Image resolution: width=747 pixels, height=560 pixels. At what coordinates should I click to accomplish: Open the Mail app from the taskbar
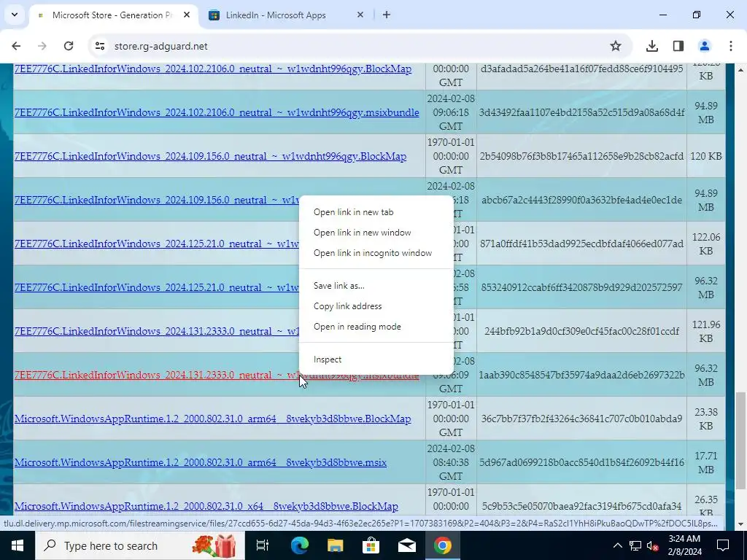[x=407, y=545]
